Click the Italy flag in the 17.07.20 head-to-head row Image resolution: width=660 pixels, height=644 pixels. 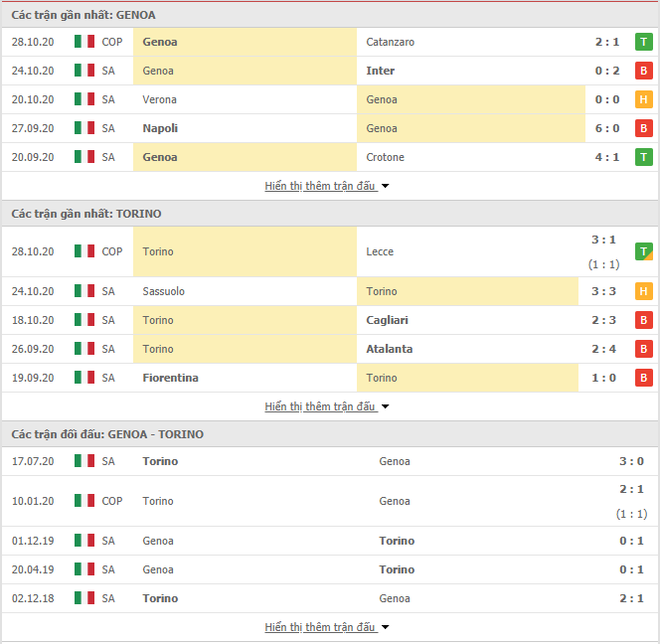coord(84,461)
